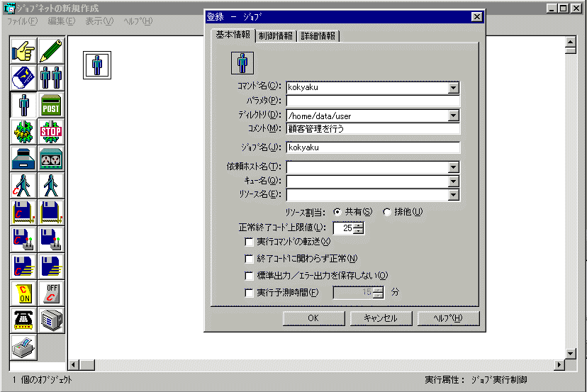Select the green POST mailbox icon
This screenshot has width=587, height=392.
click(x=51, y=105)
